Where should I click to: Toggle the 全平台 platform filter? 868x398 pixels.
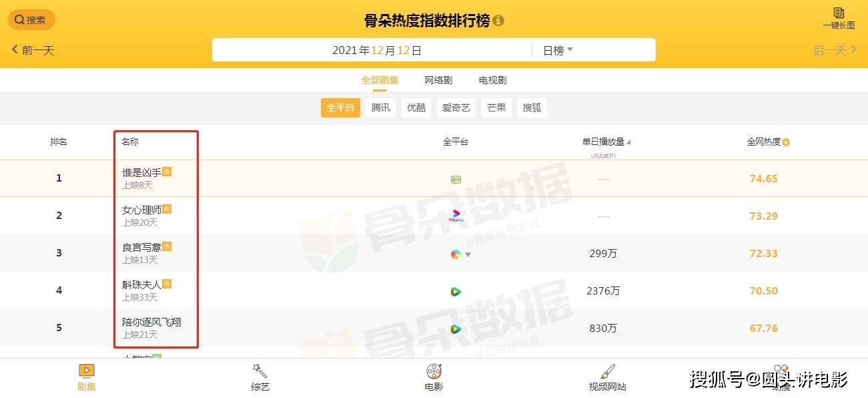tap(341, 108)
